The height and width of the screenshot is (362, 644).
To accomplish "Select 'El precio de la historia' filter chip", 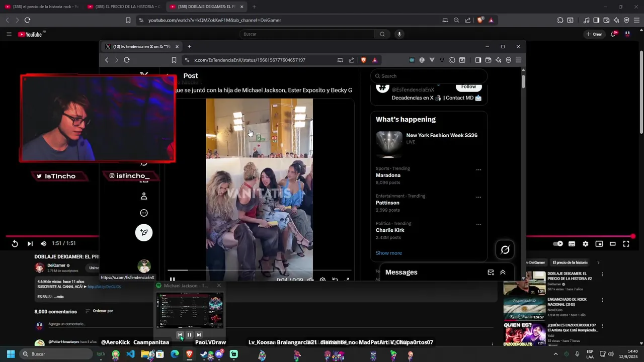I will pyautogui.click(x=570, y=262).
